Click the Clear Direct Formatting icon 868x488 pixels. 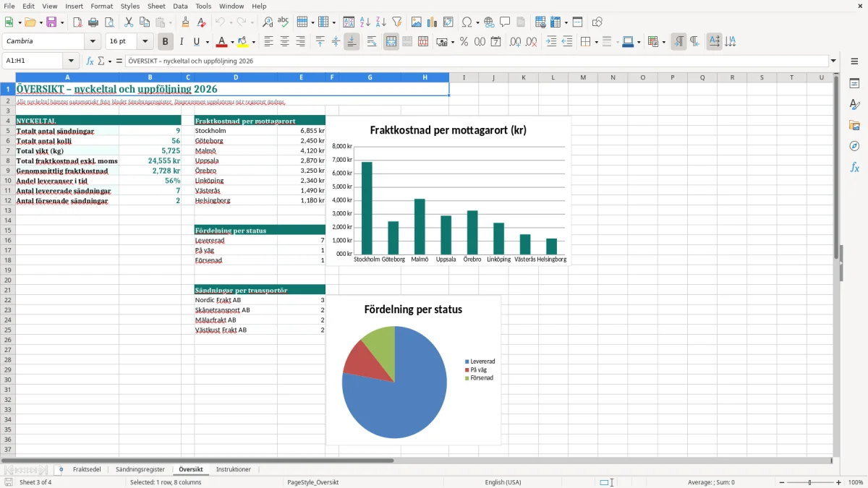(201, 22)
